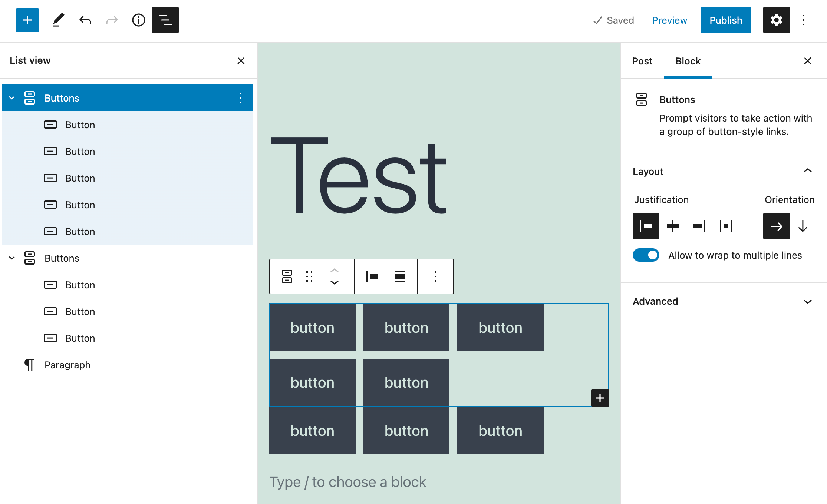Click the Buttons block icon in list view
827x504 pixels.
tap(30, 98)
